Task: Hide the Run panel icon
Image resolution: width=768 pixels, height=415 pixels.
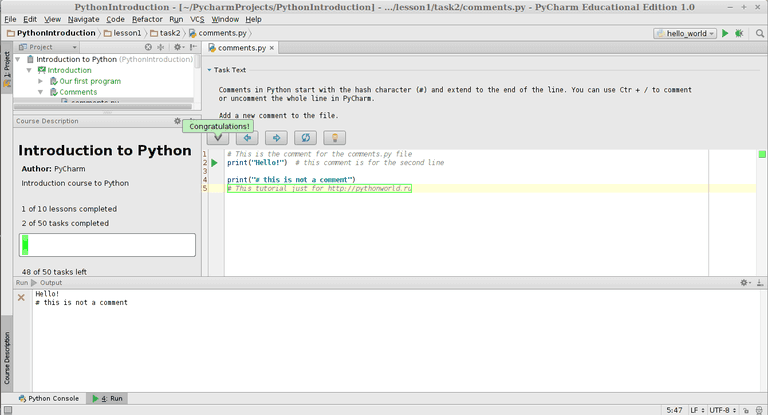Action: point(760,283)
